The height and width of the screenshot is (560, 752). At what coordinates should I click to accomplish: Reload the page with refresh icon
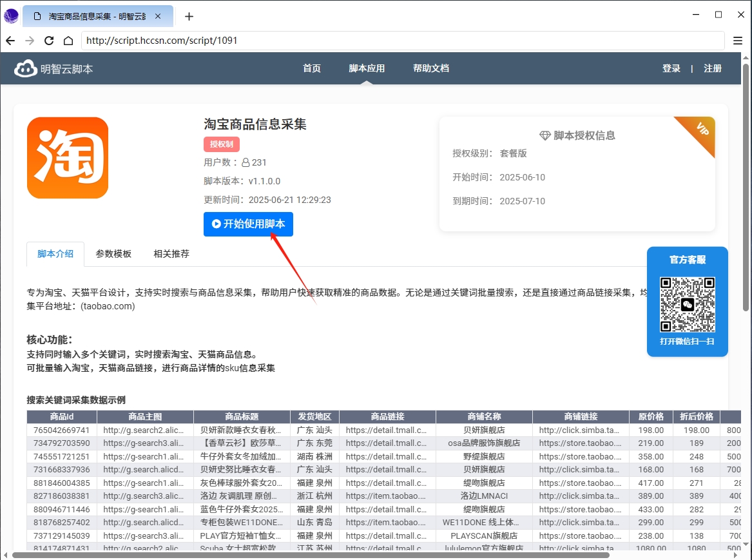pos(49,41)
